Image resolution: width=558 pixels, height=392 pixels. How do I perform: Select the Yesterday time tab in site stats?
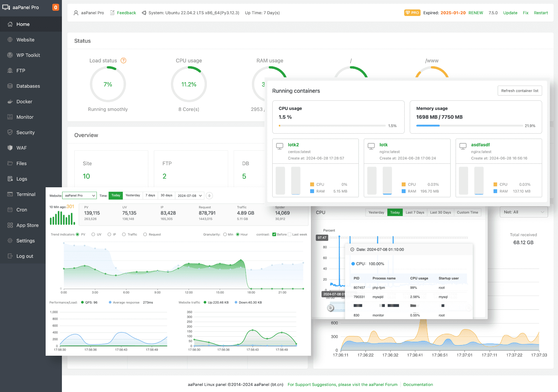click(133, 195)
